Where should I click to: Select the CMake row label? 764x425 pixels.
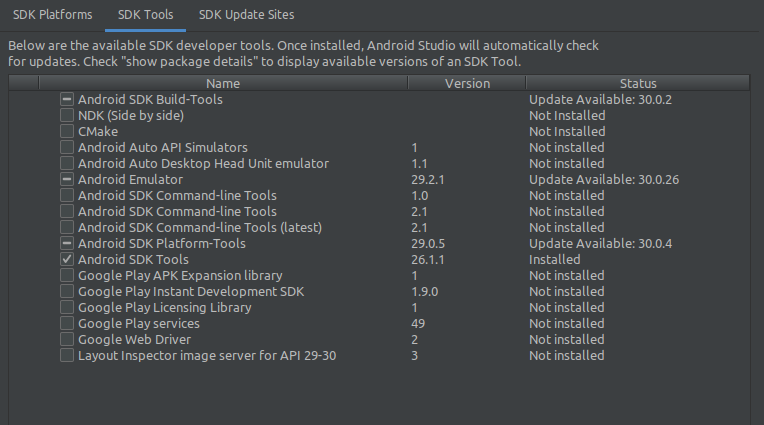pos(98,132)
